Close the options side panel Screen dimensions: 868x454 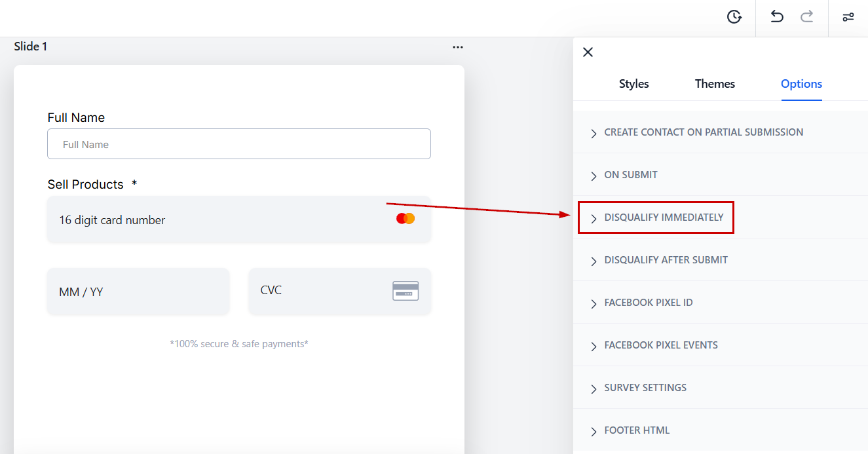588,52
